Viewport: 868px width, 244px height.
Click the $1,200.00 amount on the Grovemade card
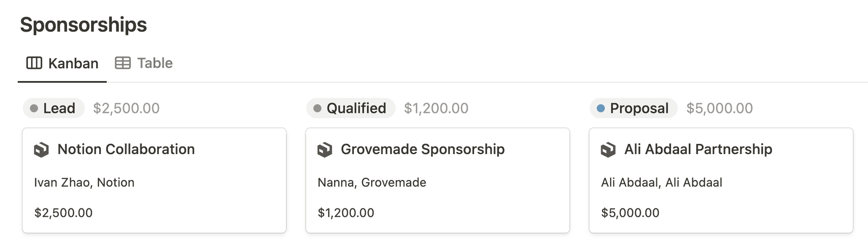346,213
